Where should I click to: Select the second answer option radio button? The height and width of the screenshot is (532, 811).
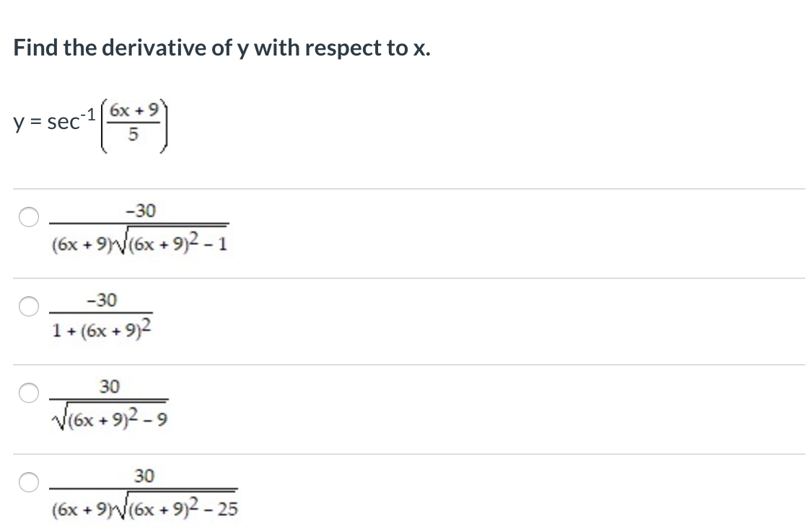(x=28, y=306)
